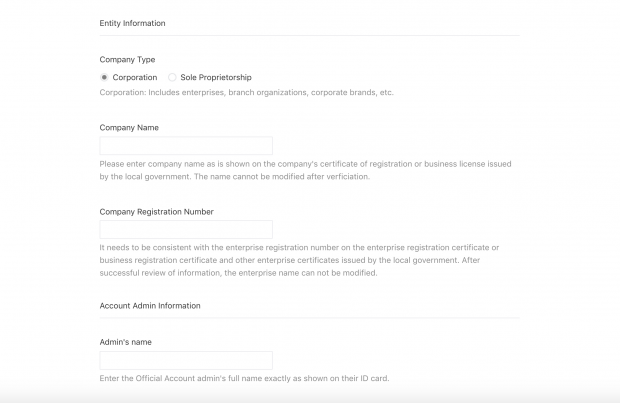Click the 'cannot be modified after verification' note
This screenshot has height=403, width=620.
[282, 177]
